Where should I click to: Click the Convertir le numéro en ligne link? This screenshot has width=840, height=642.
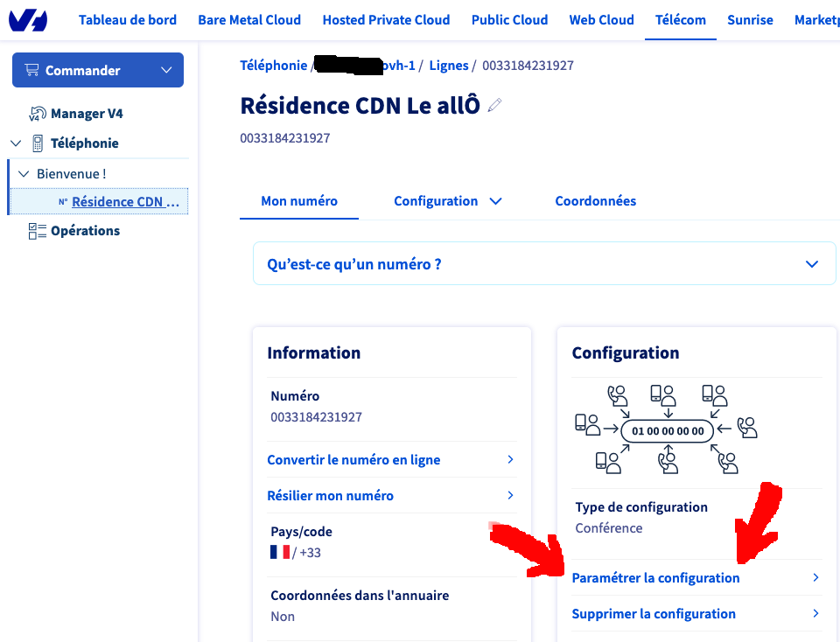tap(353, 459)
